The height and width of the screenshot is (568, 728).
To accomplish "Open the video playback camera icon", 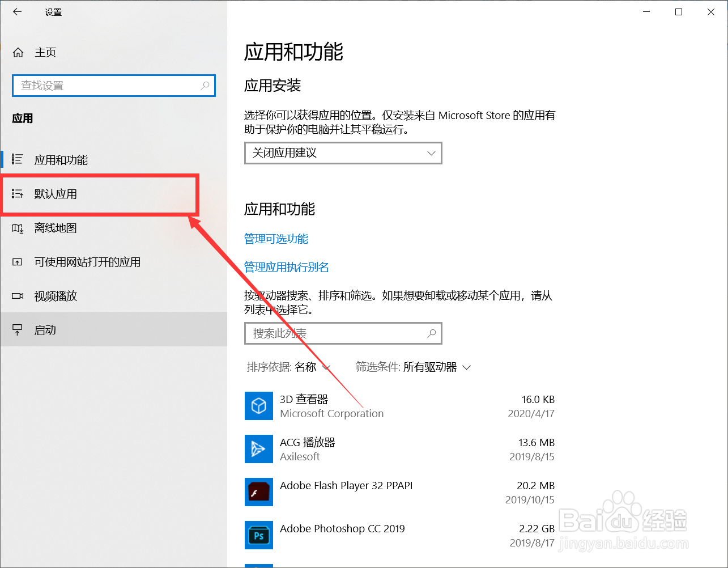I will coord(18,296).
